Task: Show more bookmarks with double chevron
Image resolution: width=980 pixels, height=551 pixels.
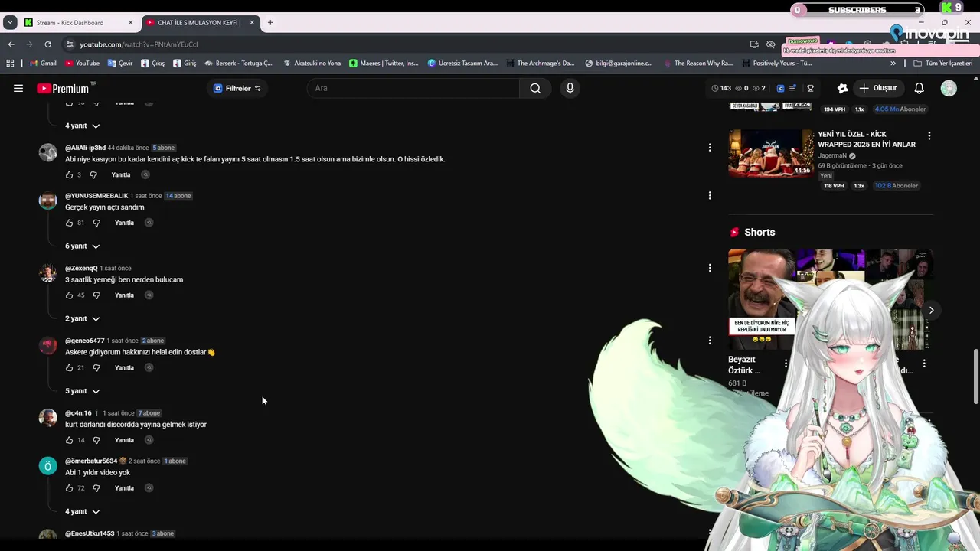Action: point(893,64)
